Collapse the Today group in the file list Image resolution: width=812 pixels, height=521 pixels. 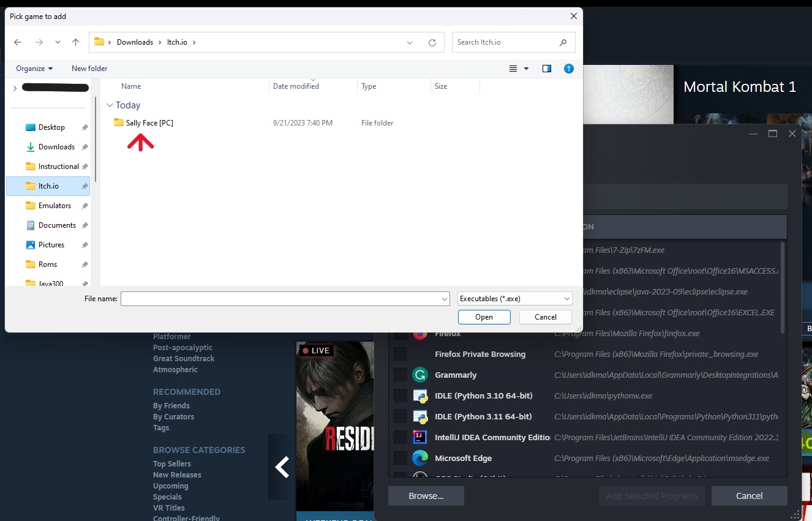pos(110,105)
